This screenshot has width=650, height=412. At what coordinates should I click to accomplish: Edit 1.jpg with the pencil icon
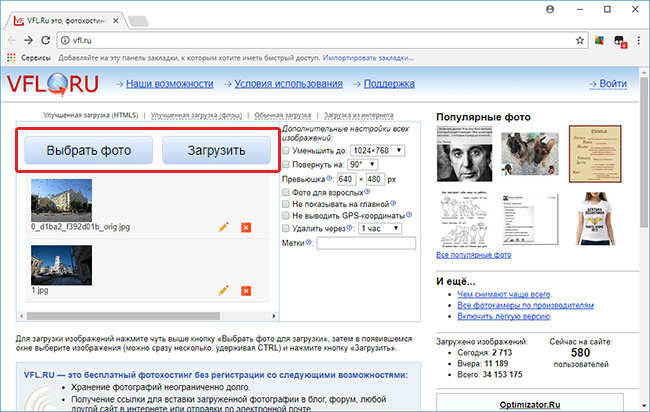tap(223, 290)
